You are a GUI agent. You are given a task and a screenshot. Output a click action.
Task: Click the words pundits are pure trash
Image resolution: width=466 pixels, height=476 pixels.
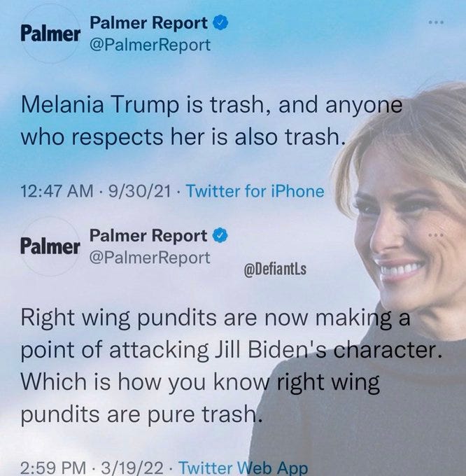(141, 414)
